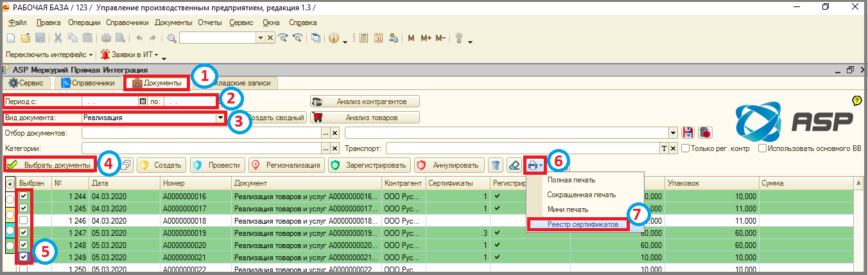The height and width of the screenshot is (275, 868).
Task: Click the eraser clear icon
Action: click(x=514, y=165)
